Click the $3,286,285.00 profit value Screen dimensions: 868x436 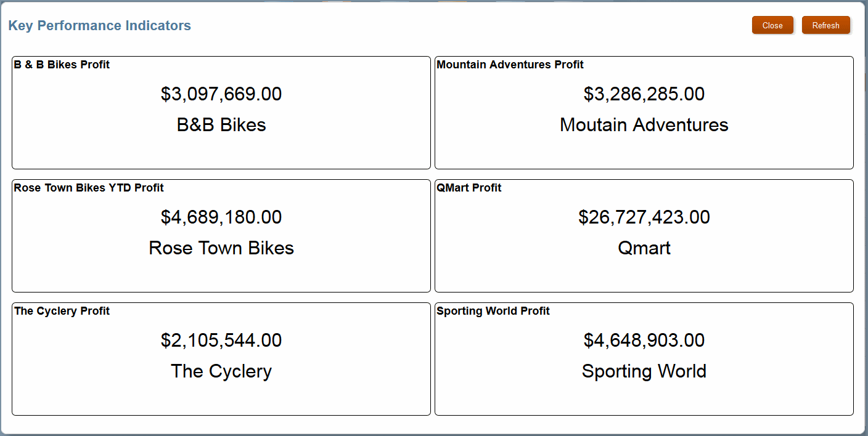click(644, 94)
